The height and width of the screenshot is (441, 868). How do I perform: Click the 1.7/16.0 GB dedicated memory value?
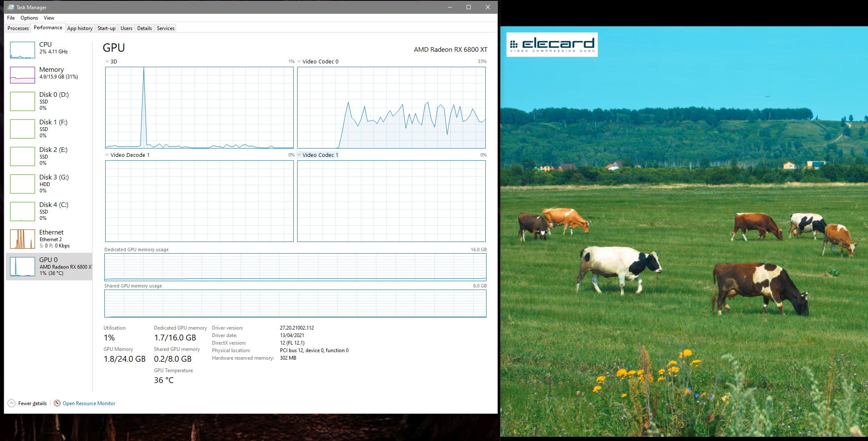pos(175,338)
